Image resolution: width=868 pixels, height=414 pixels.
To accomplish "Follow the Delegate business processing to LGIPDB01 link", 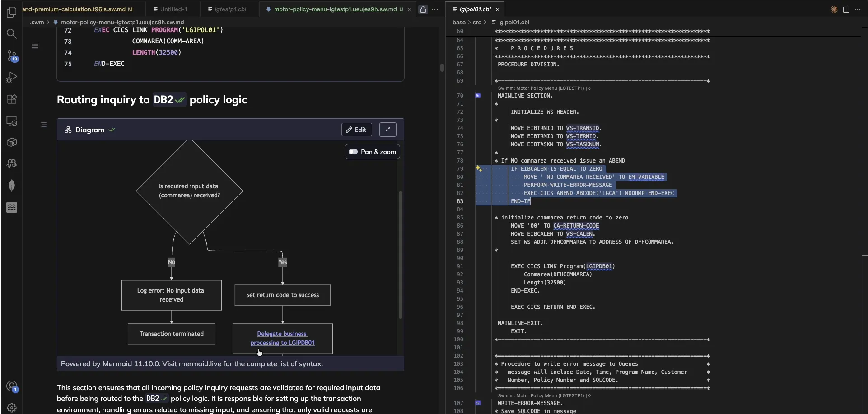I will [x=282, y=339].
